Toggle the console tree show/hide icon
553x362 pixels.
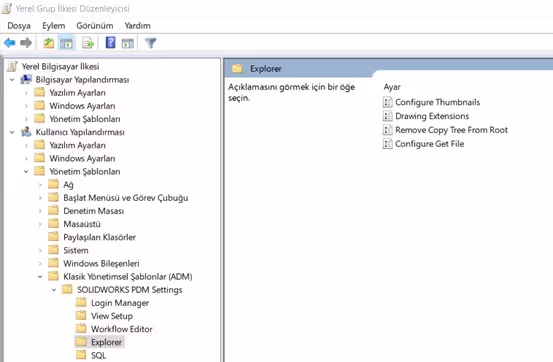coord(66,43)
